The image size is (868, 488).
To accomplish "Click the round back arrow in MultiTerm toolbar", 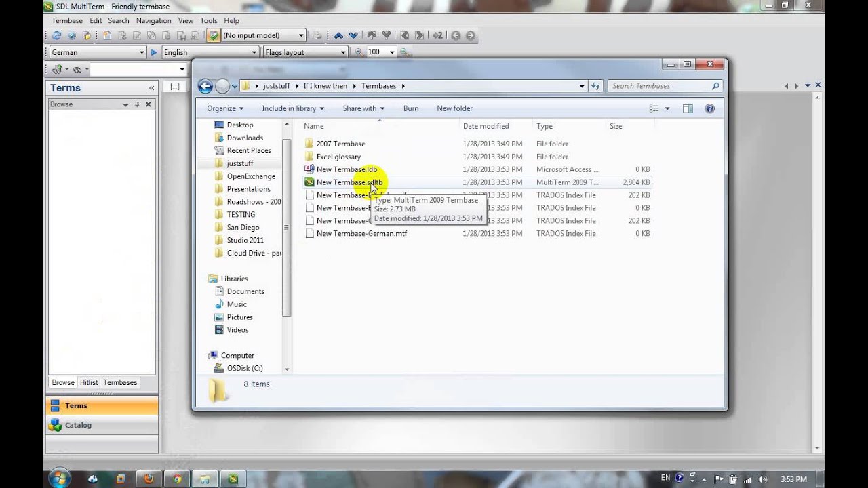I will coord(456,35).
